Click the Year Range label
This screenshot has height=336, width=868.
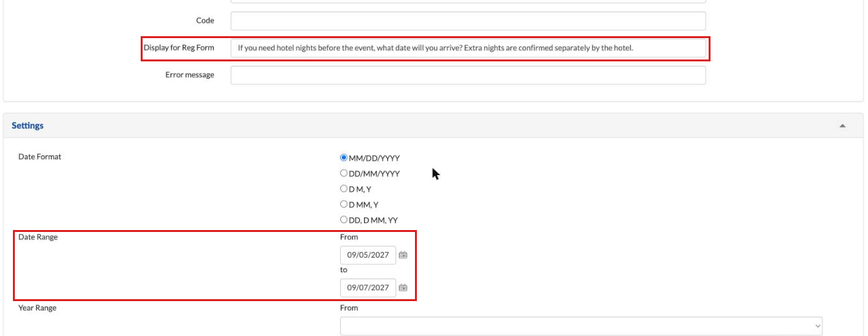tap(37, 308)
